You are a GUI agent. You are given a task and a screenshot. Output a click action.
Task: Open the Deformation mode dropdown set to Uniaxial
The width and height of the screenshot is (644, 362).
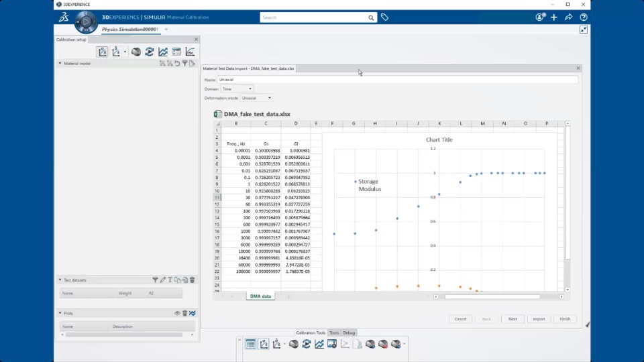pos(256,98)
